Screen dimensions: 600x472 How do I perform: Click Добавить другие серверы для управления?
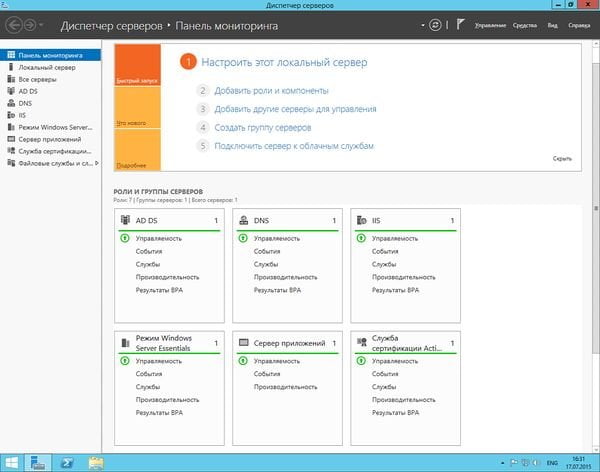pyautogui.click(x=295, y=109)
